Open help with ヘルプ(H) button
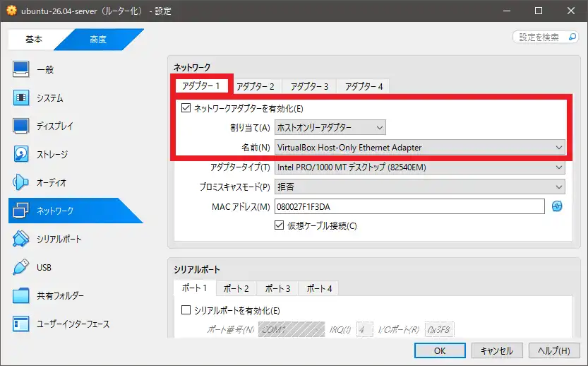Image resolution: width=588 pixels, height=366 pixels. (x=554, y=350)
